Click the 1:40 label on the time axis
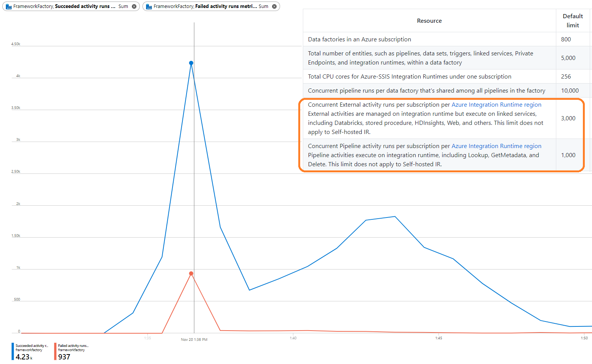Screen dimensions: 592x364 coord(293,338)
